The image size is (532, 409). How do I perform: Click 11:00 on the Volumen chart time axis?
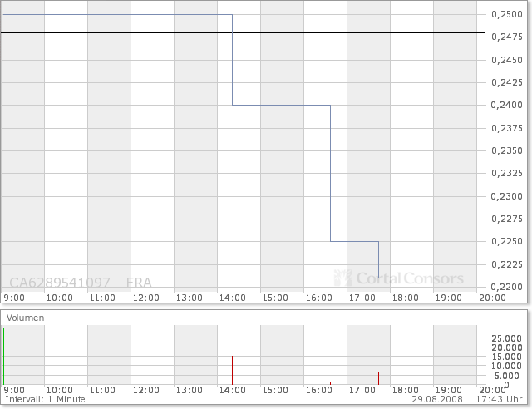pos(102,391)
